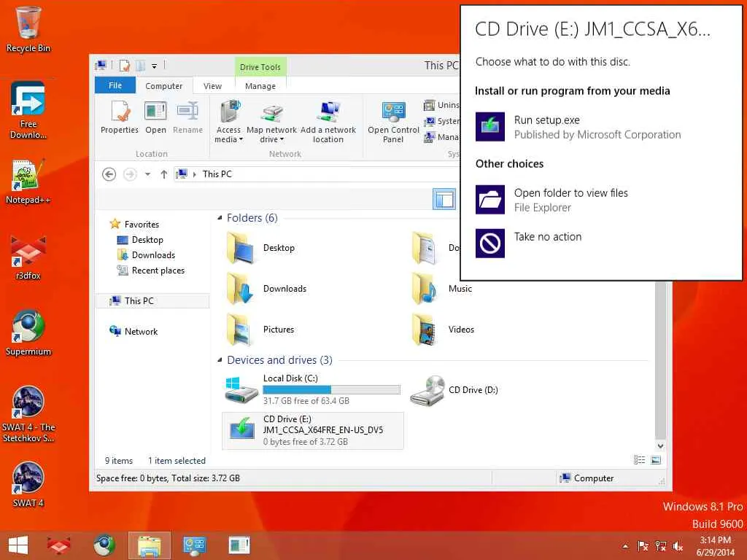Click the Back navigation arrow
This screenshot has height=560, width=747.
109,174
